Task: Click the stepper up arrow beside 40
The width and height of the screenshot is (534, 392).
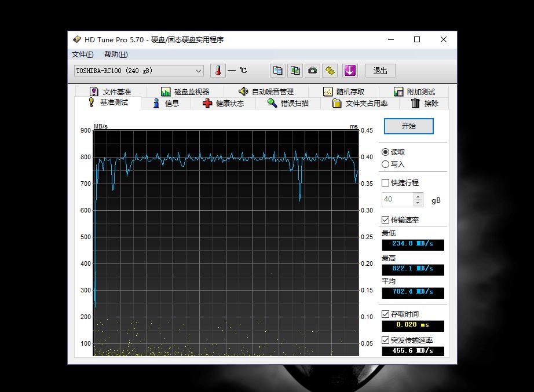Action: (x=418, y=196)
